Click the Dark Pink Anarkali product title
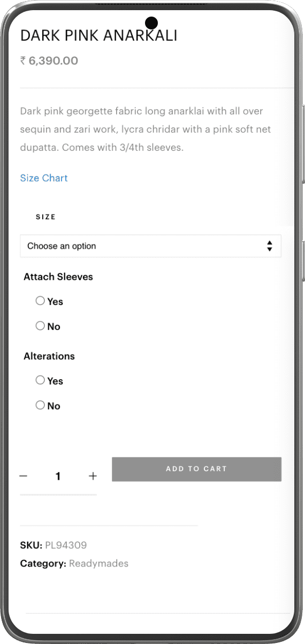 pyautogui.click(x=99, y=35)
